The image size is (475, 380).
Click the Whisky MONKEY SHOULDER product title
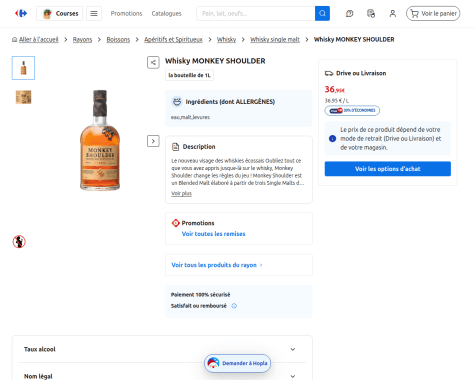(x=215, y=61)
